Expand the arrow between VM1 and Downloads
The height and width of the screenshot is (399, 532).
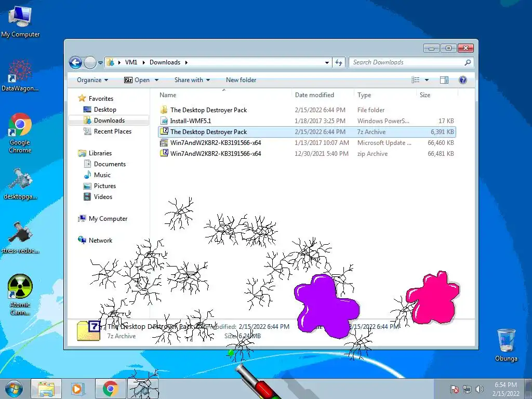143,62
